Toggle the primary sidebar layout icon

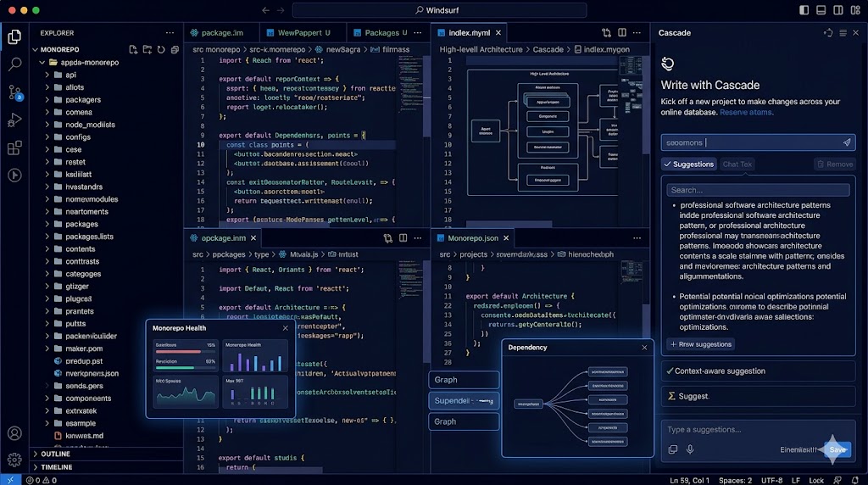(804, 10)
